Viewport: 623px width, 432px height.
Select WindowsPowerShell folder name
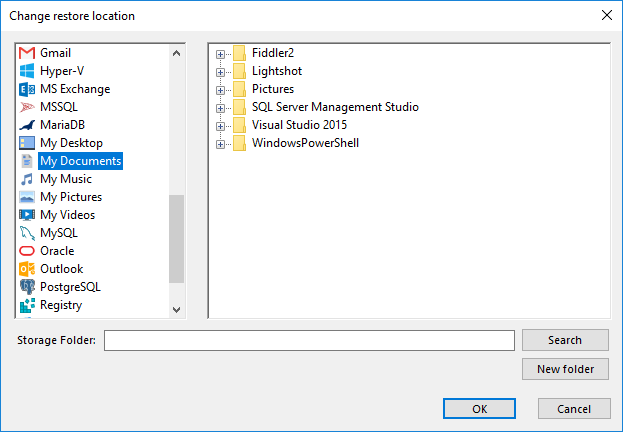[x=305, y=143]
